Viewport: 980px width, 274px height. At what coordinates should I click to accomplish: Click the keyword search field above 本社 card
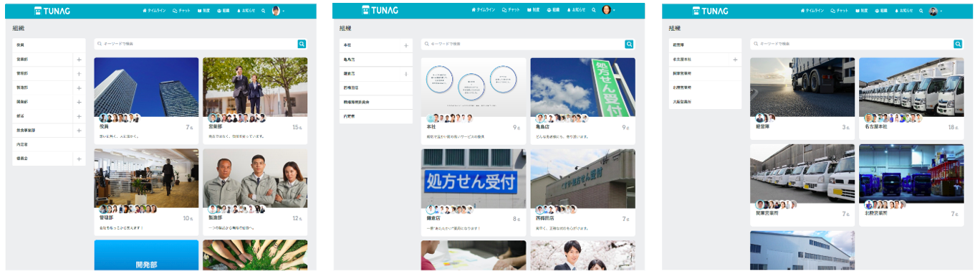[523, 44]
